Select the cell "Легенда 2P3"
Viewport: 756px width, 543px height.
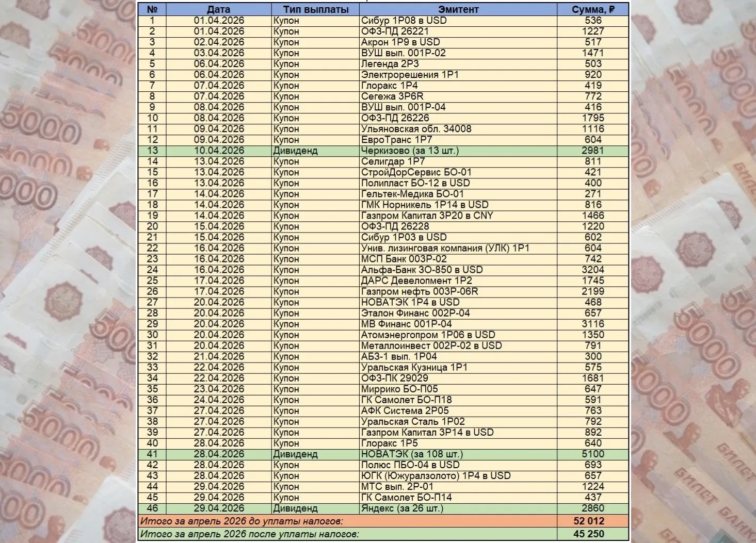[x=458, y=64]
